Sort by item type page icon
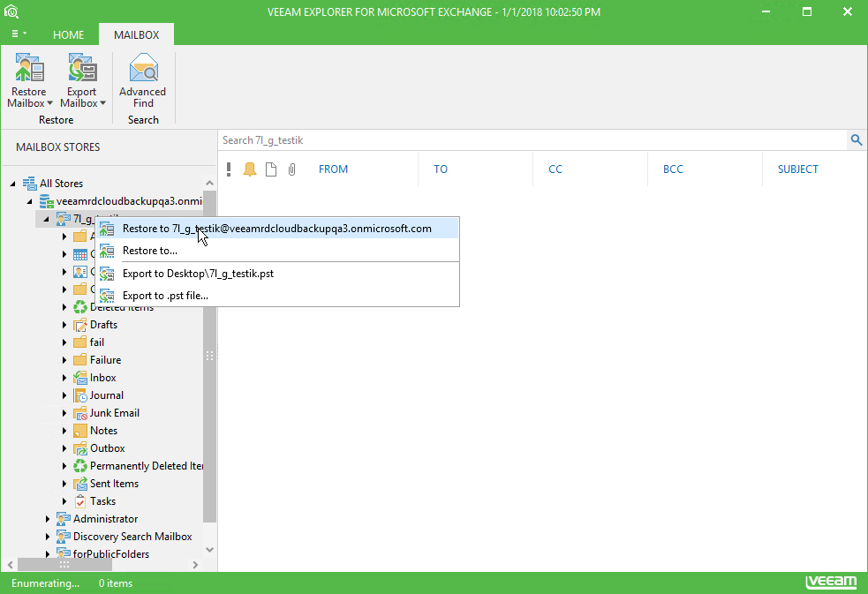This screenshot has height=594, width=868. pos(271,169)
